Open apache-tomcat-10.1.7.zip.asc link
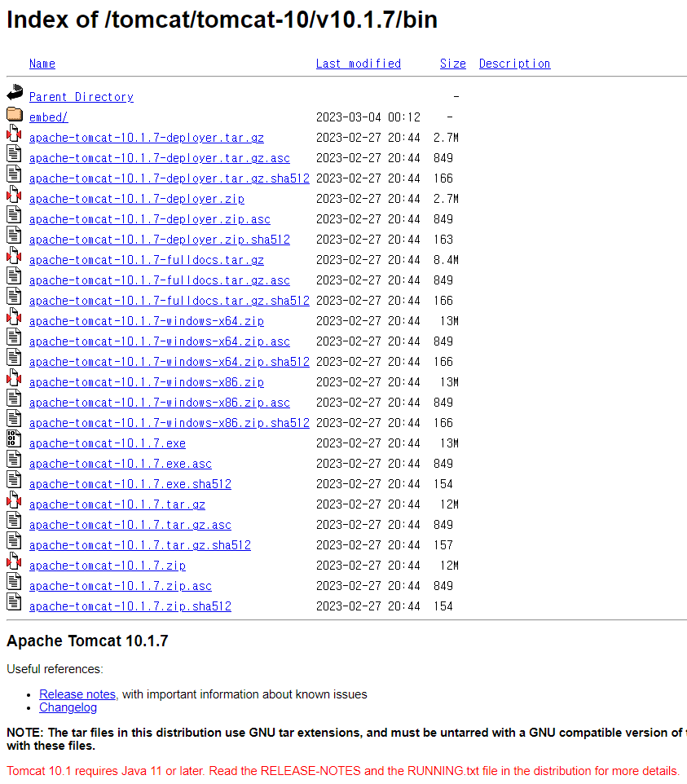Image resolution: width=687 pixels, height=784 pixels. click(x=121, y=587)
